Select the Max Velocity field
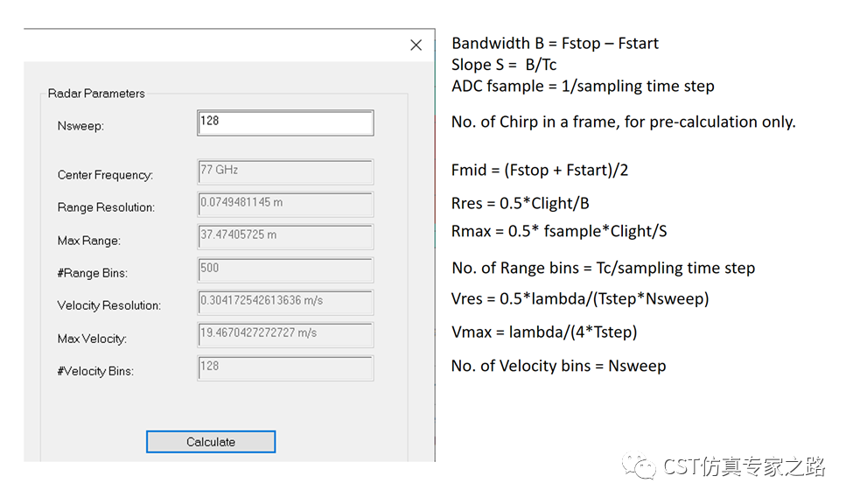The height and width of the screenshot is (504, 853). pos(285,335)
